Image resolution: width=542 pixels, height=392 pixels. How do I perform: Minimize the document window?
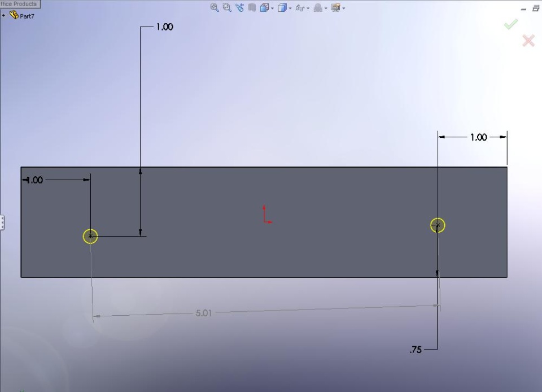(523, 9)
